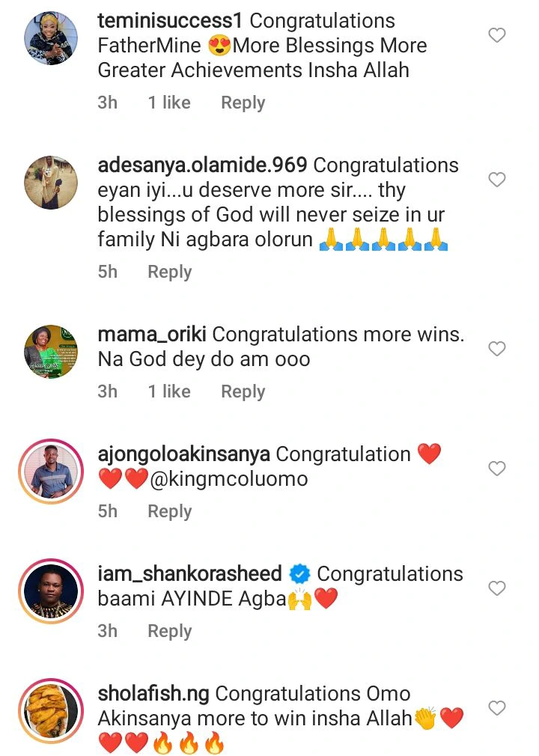Heart ajongoloakinsanya's congratulation comment
The height and width of the screenshot is (756, 539).
[496, 469]
